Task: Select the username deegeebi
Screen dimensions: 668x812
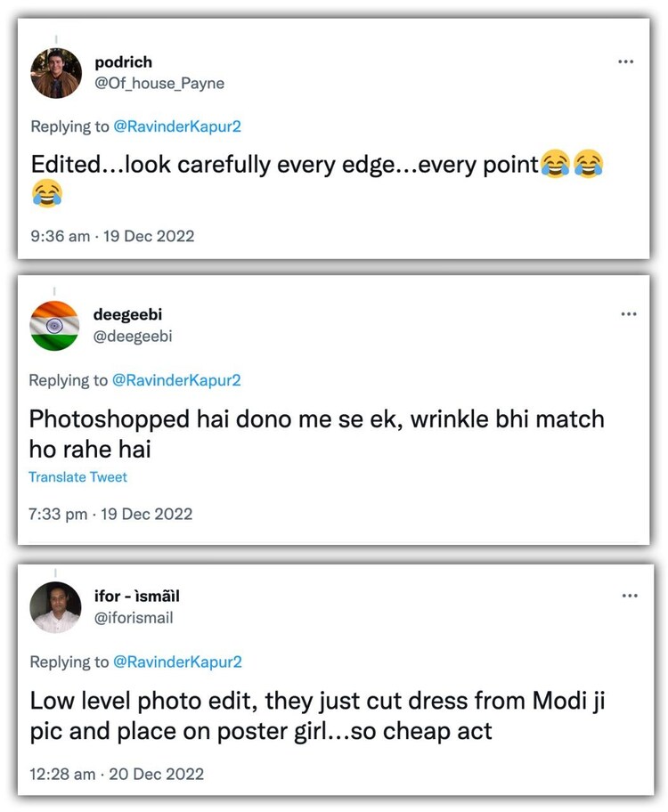Action: point(126,313)
